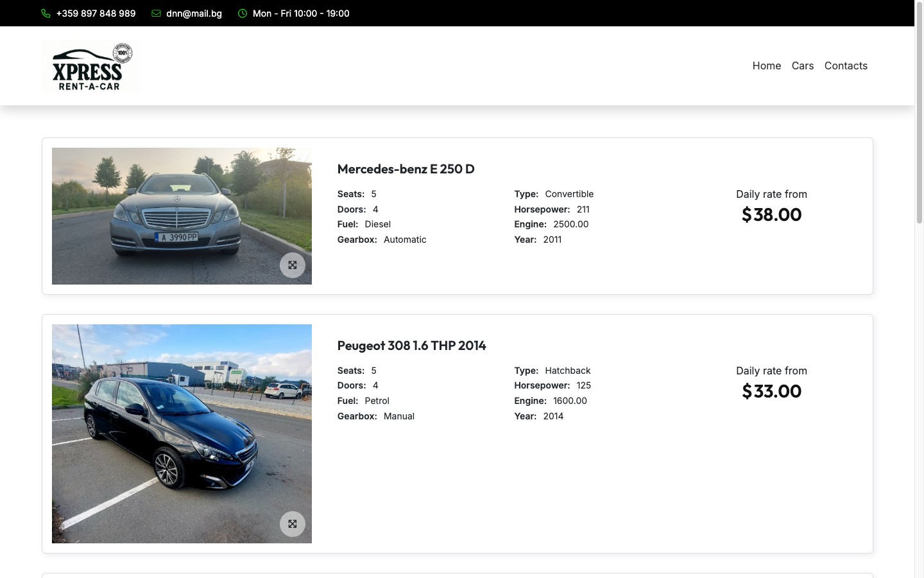Click the Mon - Fri 10:00 - 19:00 hours text
Image resolution: width=924 pixels, height=578 pixels.
pyautogui.click(x=301, y=13)
